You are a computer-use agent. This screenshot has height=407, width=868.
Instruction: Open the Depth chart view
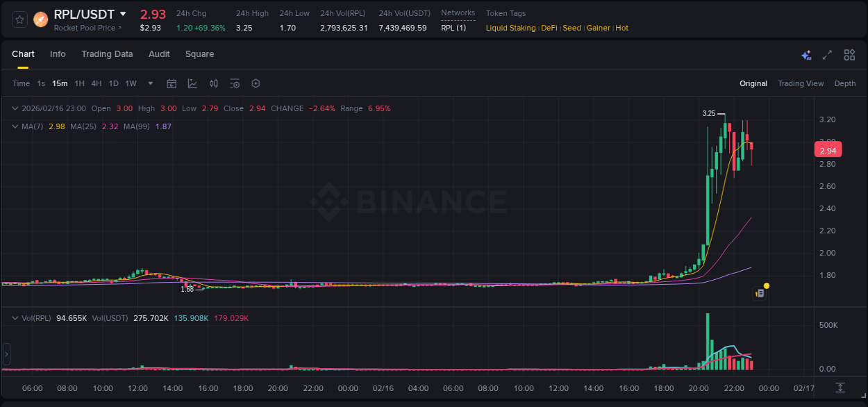844,83
